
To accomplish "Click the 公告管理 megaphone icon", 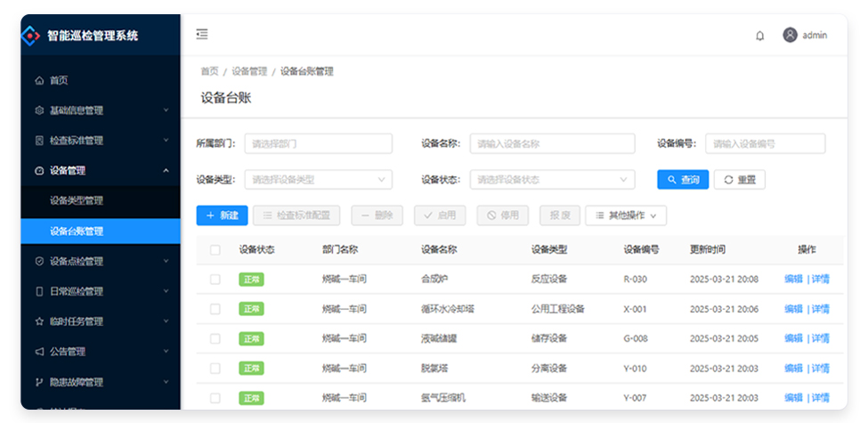I will 39,352.
